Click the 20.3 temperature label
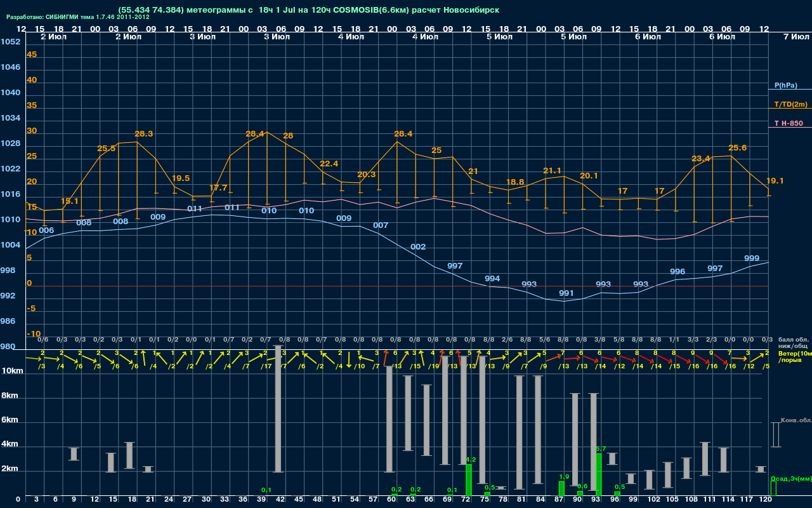The height and width of the screenshot is (508, 812). pyautogui.click(x=367, y=175)
